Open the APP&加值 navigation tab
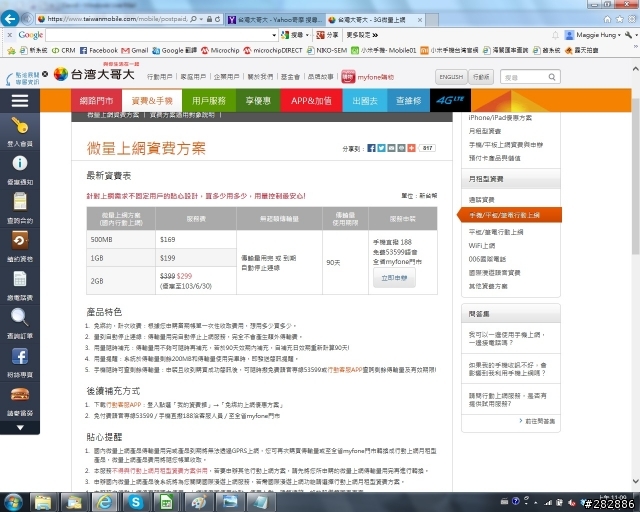Image resolution: width=640 pixels, height=512 pixels. pyautogui.click(x=311, y=101)
